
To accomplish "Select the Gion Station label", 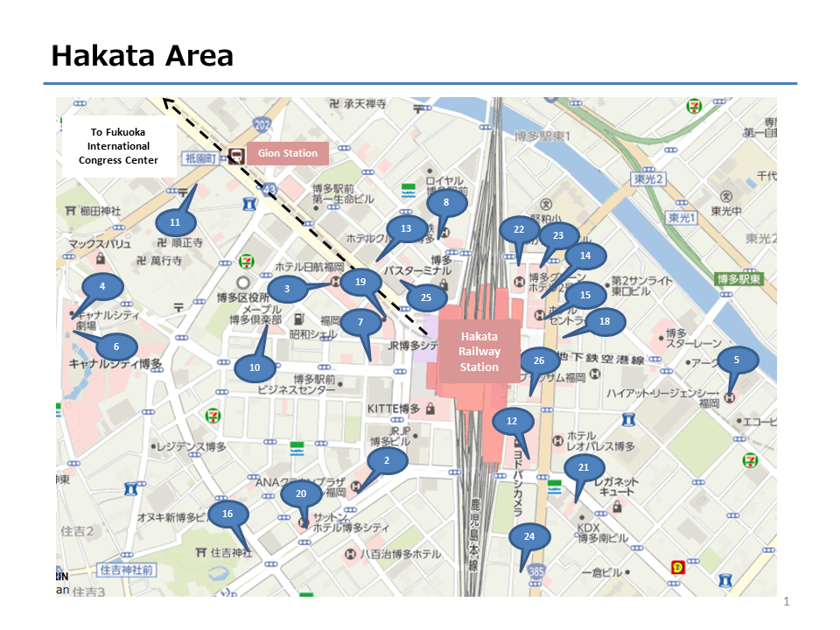I will click(x=288, y=153).
